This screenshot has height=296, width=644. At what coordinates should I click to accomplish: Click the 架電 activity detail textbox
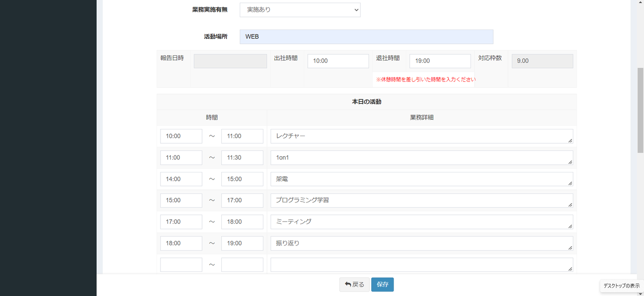click(x=421, y=179)
